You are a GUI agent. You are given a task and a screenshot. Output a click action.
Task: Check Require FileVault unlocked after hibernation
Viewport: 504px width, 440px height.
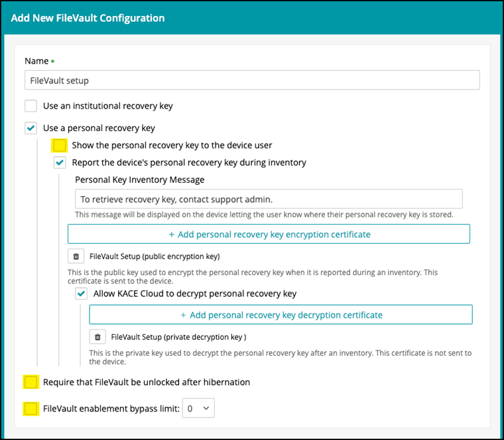click(x=31, y=382)
